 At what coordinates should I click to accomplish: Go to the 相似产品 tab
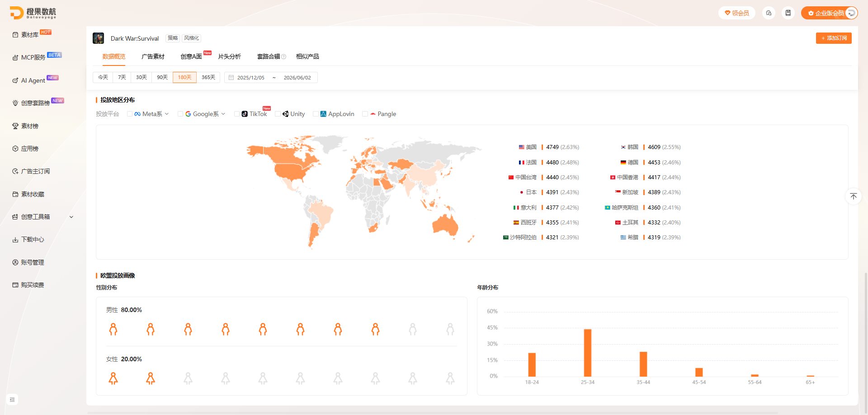click(x=307, y=57)
